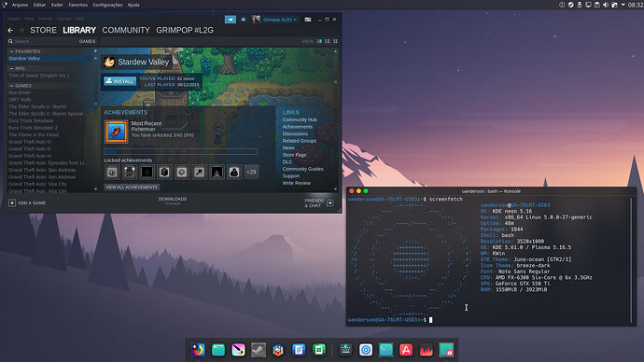The image size is (644, 362).
Task: Open Friends & Chat plus icon
Action: coord(330,202)
